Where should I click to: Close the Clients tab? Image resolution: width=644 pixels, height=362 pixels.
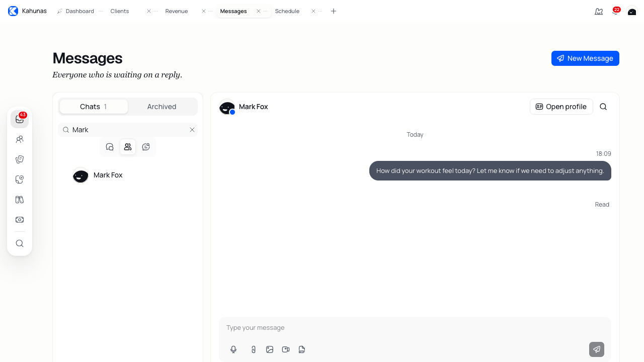click(x=149, y=11)
